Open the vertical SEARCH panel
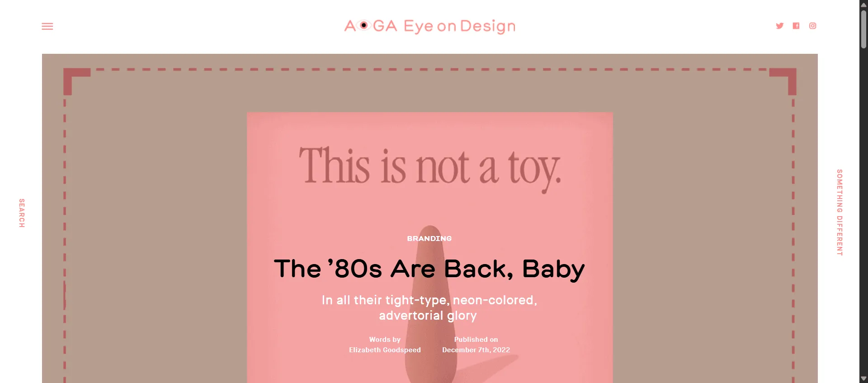The width and height of the screenshot is (868, 383). tap(22, 213)
